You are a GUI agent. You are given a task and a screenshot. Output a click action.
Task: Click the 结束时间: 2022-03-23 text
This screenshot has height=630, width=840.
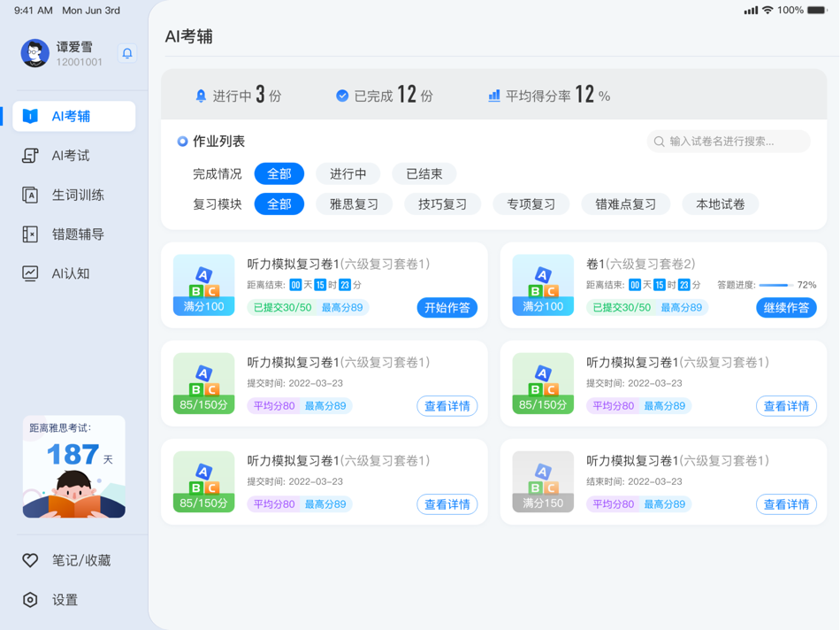click(634, 481)
